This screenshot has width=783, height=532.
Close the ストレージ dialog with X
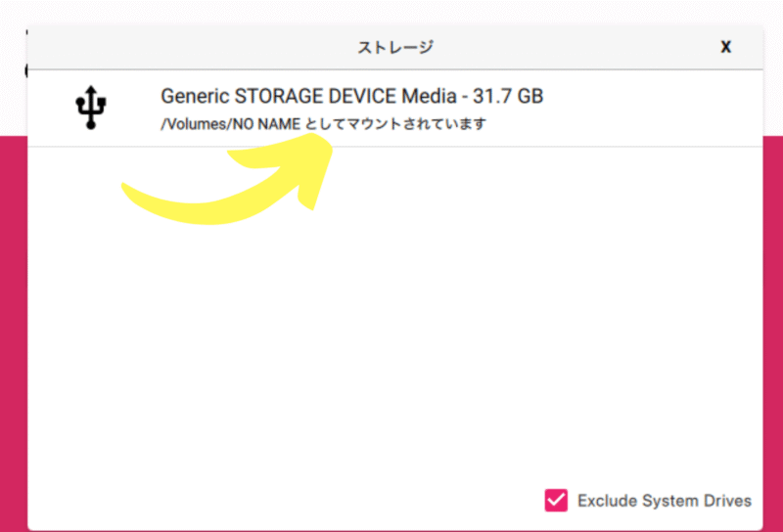[725, 47]
